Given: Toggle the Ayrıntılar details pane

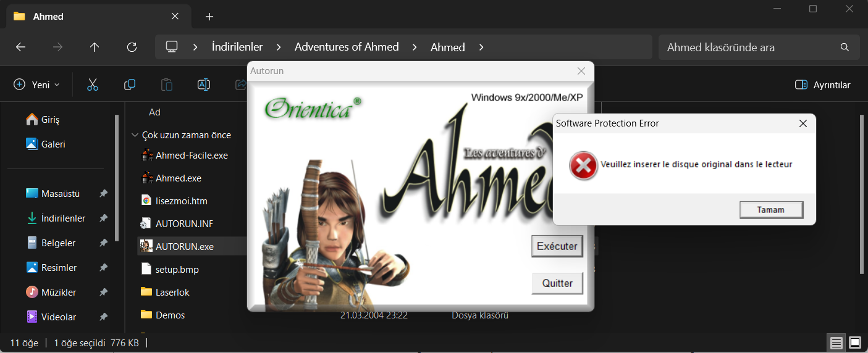Looking at the screenshot, I should click(x=823, y=85).
